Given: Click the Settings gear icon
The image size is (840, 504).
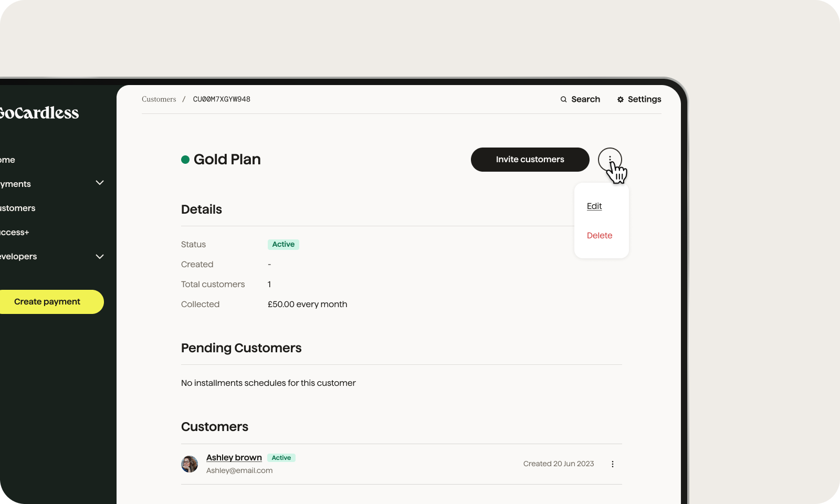Looking at the screenshot, I should click(621, 99).
